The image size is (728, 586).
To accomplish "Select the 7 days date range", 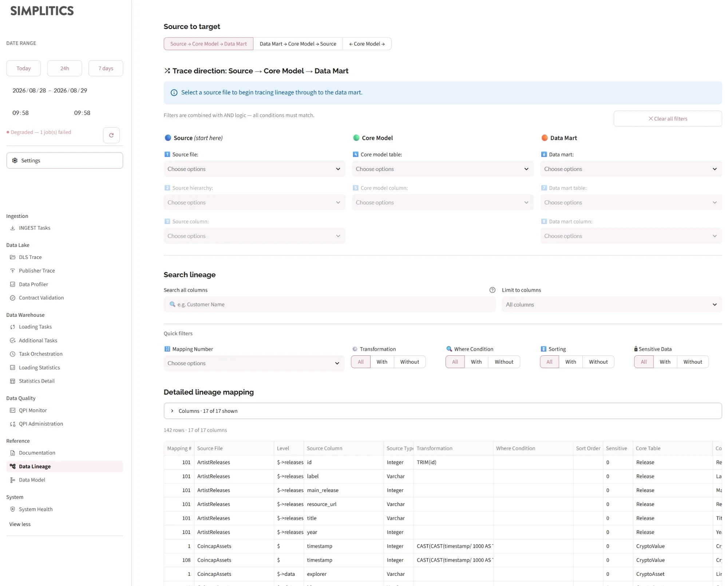I will click(x=106, y=68).
